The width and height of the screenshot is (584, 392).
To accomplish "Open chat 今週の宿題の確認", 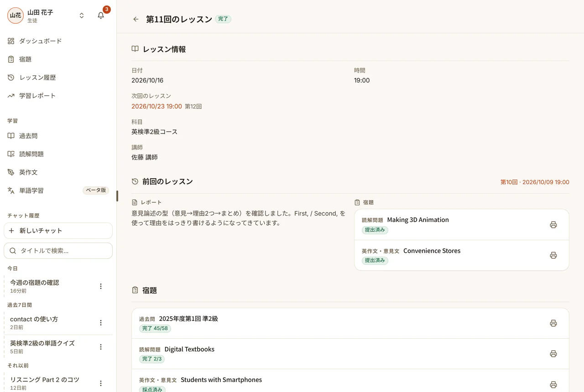I will 49,286.
